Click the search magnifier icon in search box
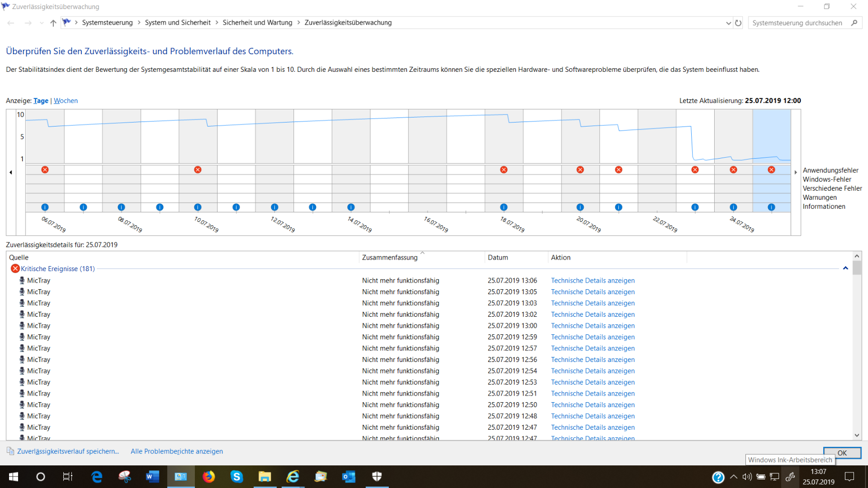The width and height of the screenshot is (868, 488). (854, 23)
